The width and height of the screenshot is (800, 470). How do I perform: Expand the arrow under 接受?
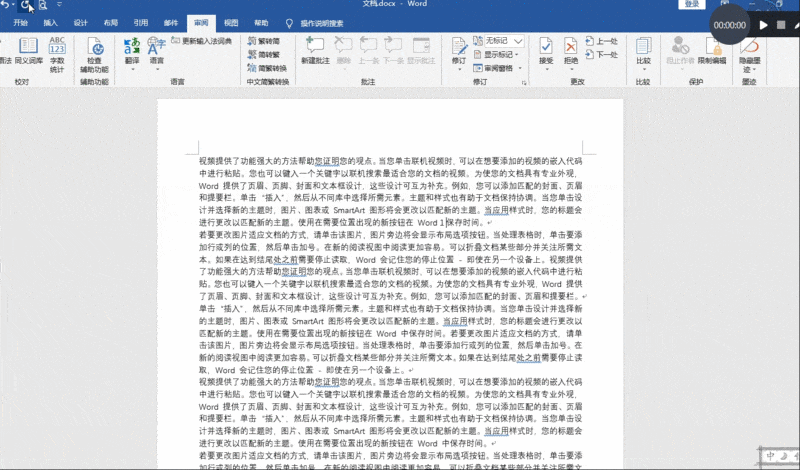(546, 69)
